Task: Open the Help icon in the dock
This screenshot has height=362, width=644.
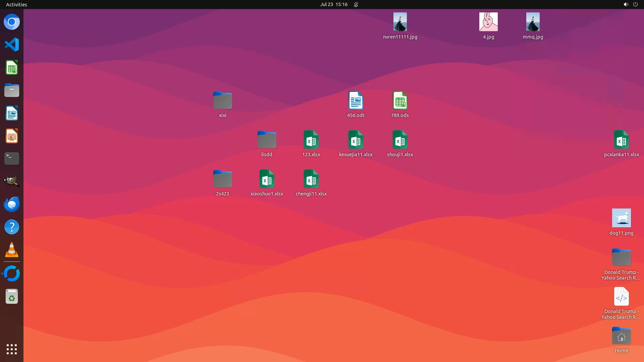Action: pyautogui.click(x=12, y=227)
